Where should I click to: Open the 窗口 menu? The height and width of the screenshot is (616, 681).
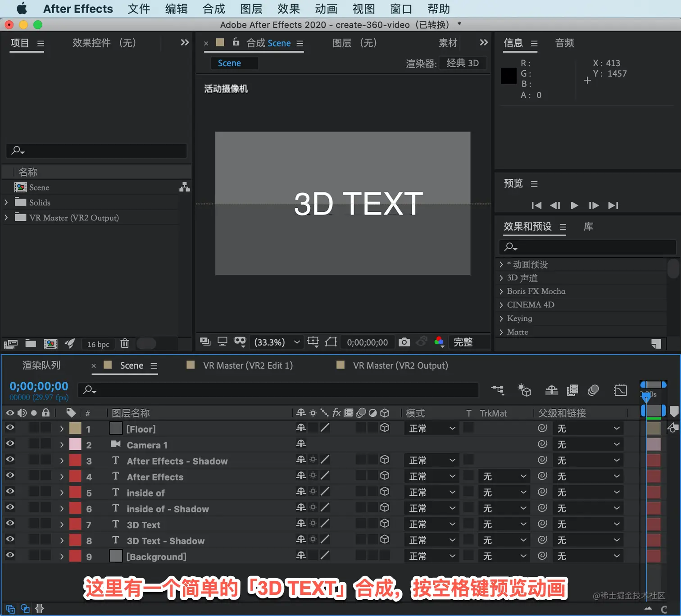[401, 9]
